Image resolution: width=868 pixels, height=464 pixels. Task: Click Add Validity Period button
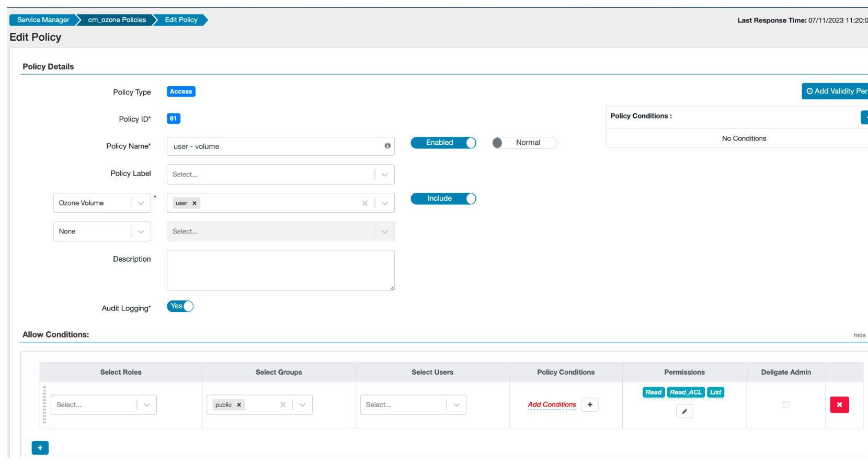pyautogui.click(x=836, y=91)
